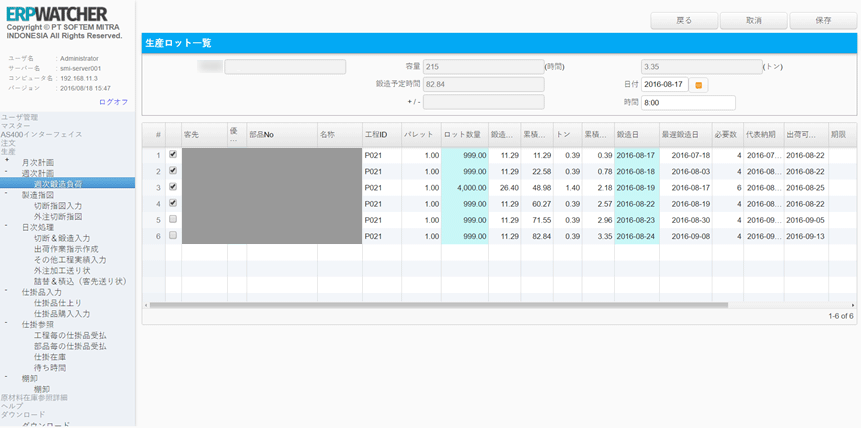Open 切断指図入力 in the sidebar
861x428 pixels.
58,206
